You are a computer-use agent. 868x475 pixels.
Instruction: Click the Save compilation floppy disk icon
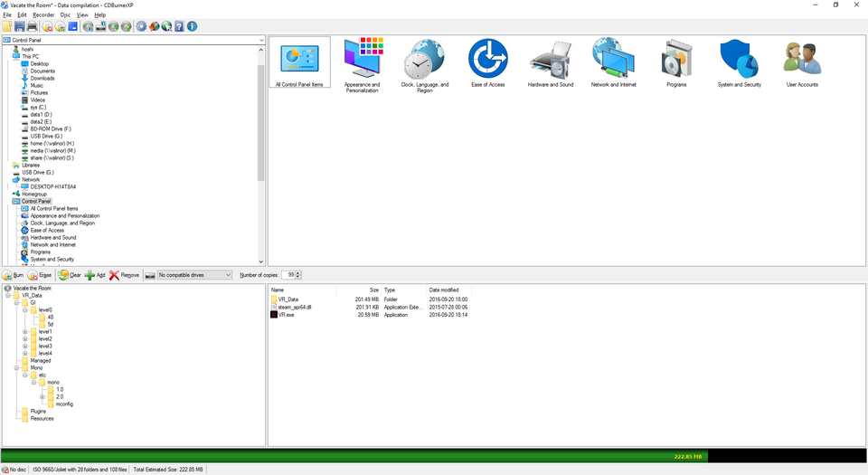[20, 26]
